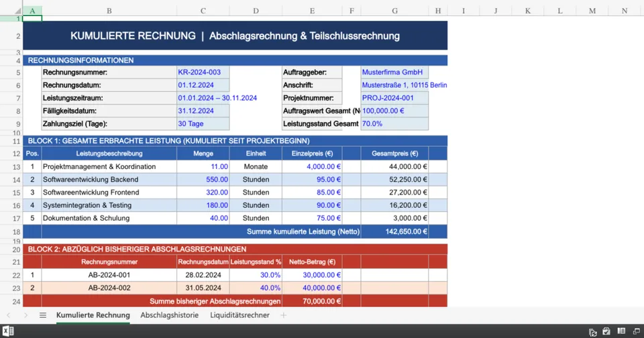
Task: Select the Gesamtpreis value 16,200.00 €
Action: 394,205
